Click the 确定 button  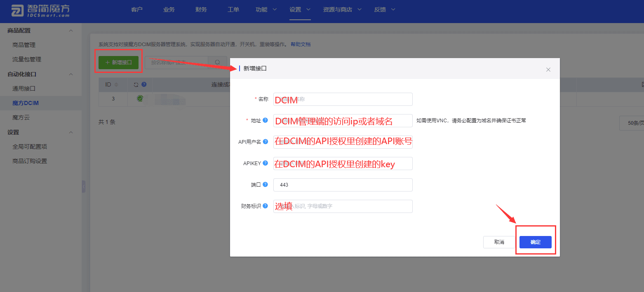click(x=536, y=242)
